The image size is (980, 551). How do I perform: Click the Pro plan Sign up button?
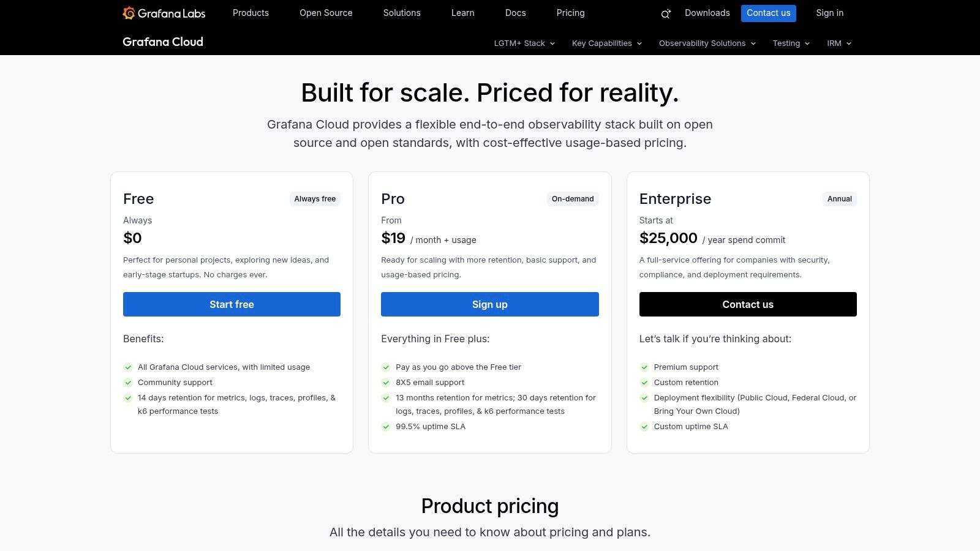(x=490, y=304)
